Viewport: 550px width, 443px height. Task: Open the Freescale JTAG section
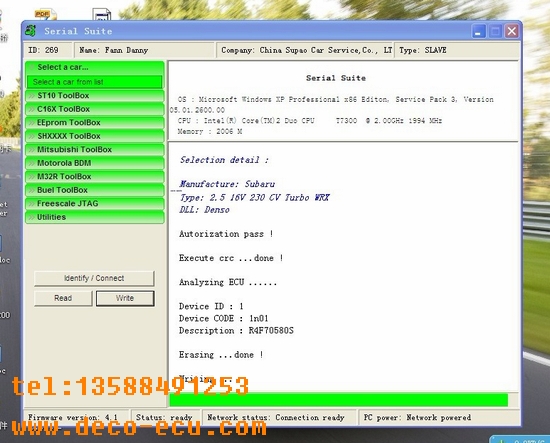point(95,204)
